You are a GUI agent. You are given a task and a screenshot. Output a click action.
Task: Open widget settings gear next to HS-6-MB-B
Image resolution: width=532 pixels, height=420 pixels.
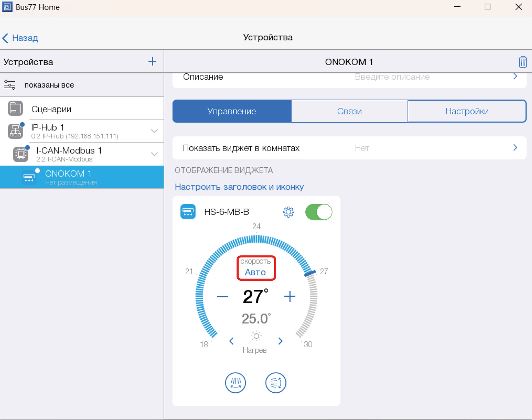point(288,212)
